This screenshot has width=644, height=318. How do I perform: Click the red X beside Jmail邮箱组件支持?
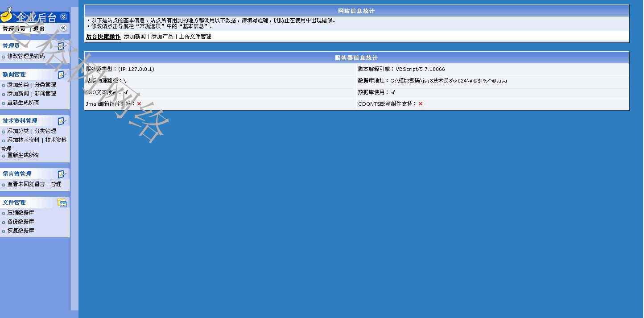[x=139, y=104]
